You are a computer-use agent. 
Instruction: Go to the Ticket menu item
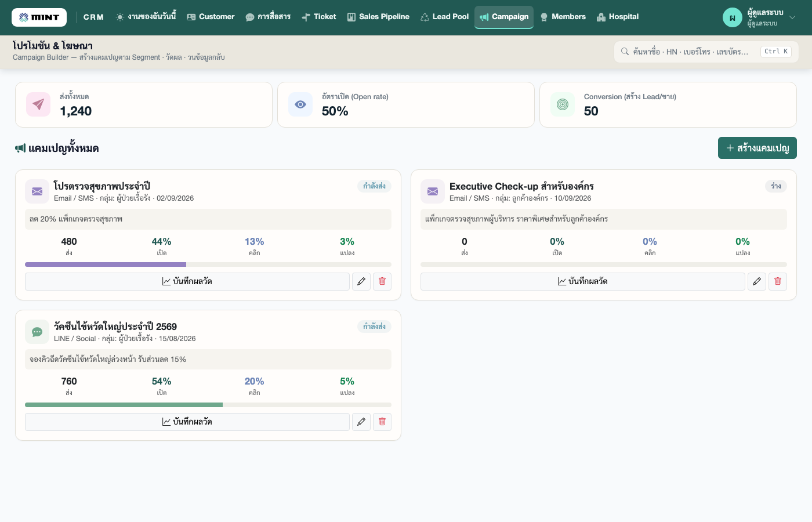click(x=319, y=17)
